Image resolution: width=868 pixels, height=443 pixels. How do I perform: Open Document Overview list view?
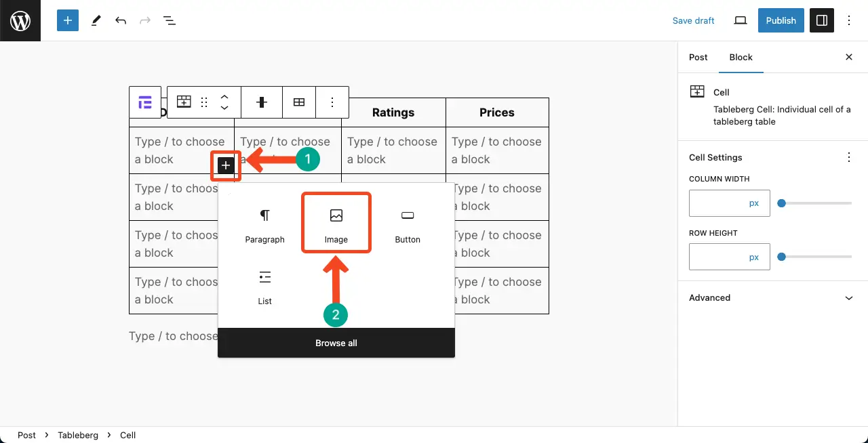pos(170,20)
